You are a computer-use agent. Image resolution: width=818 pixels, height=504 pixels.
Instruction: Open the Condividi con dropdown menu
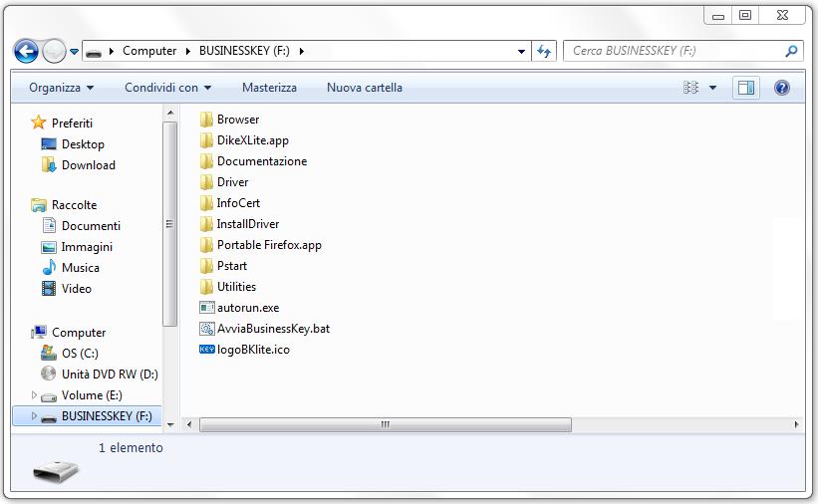tap(167, 88)
